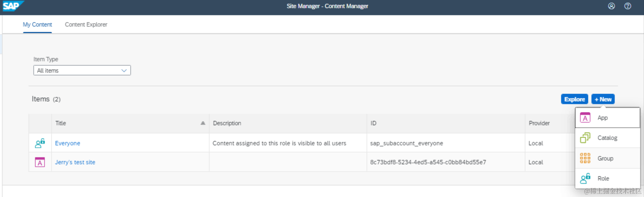The height and width of the screenshot is (197, 644).
Task: Select the sap_subaccount_everyone ID cell
Action: pos(446,143)
